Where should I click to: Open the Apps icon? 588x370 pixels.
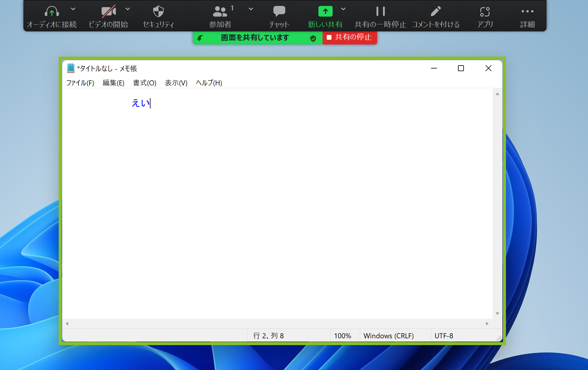click(x=485, y=12)
